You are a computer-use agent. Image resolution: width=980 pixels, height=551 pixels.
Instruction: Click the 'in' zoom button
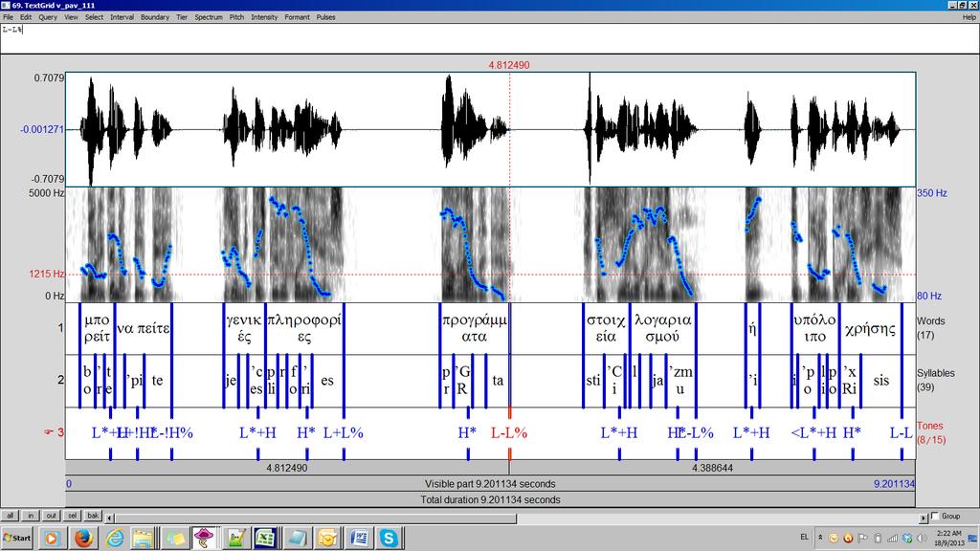coord(31,516)
